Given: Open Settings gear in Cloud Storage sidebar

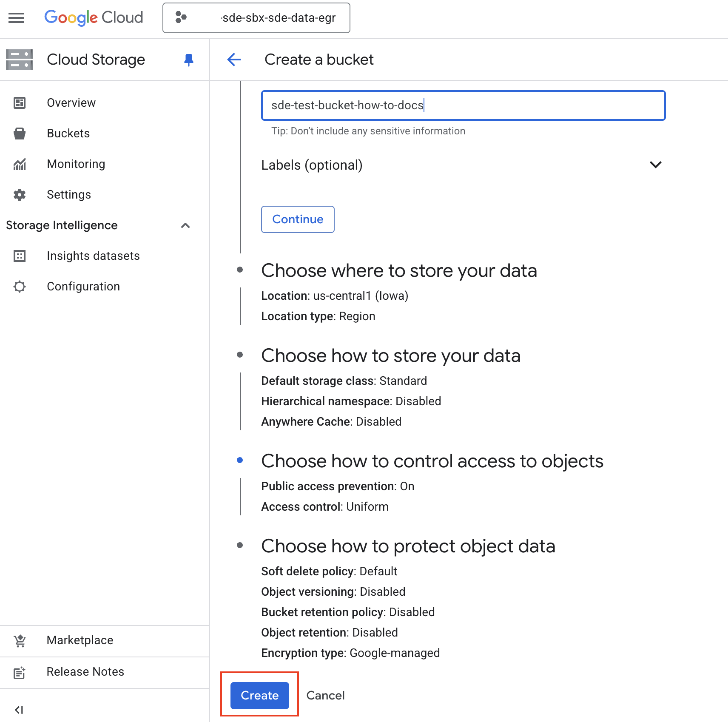Looking at the screenshot, I should [20, 195].
